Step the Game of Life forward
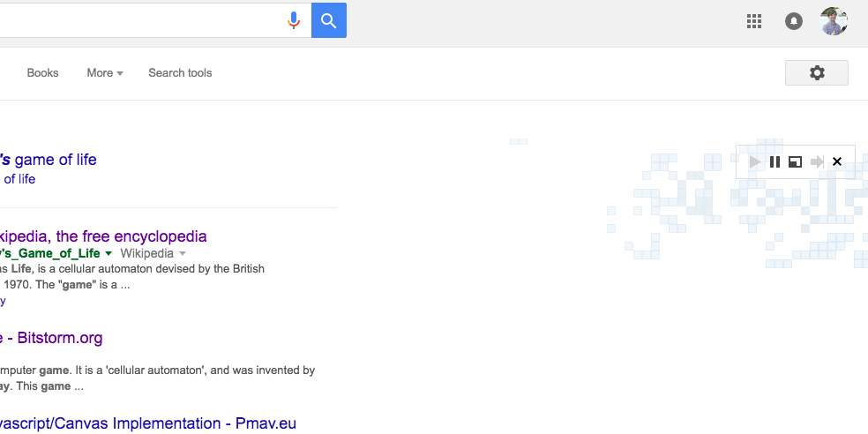Screen dimensions: 868x434 (x=817, y=161)
